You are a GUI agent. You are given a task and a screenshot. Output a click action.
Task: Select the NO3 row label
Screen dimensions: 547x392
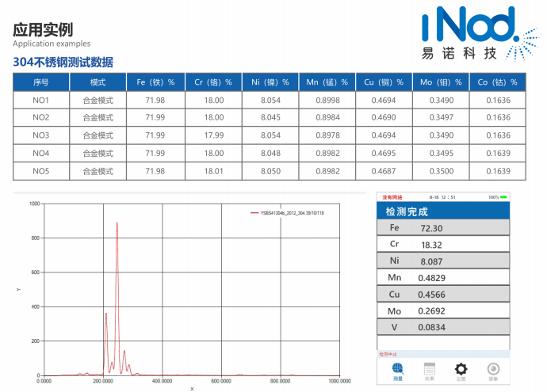coord(40,135)
